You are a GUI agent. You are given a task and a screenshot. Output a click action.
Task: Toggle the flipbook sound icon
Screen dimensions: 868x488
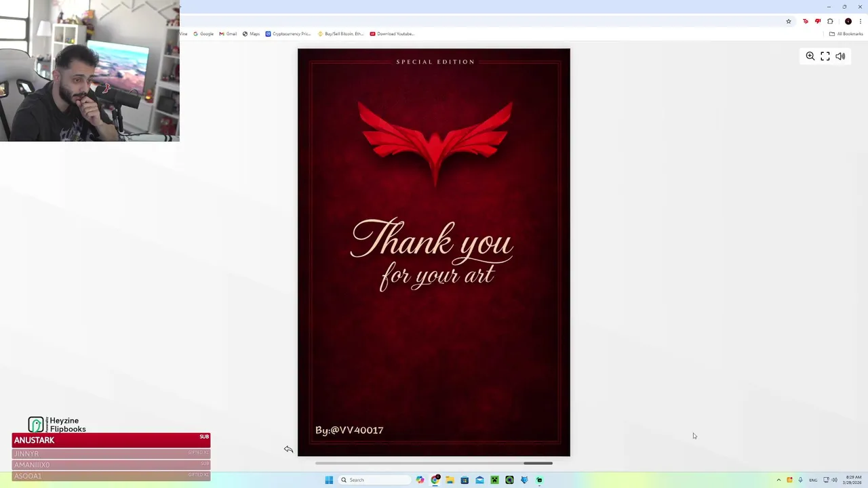[840, 56]
